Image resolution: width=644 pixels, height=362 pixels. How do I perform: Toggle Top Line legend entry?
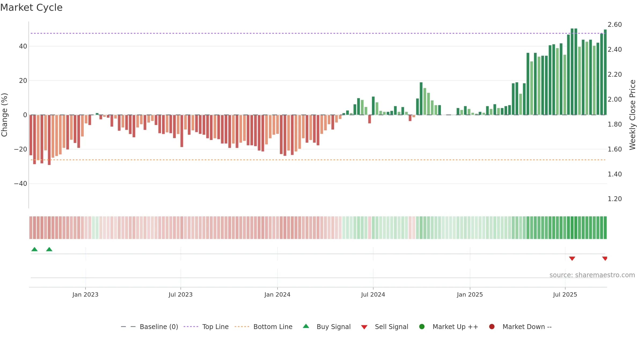click(x=206, y=327)
